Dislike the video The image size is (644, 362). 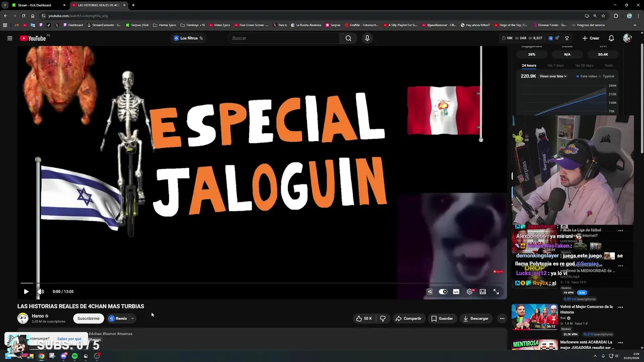[x=383, y=318]
